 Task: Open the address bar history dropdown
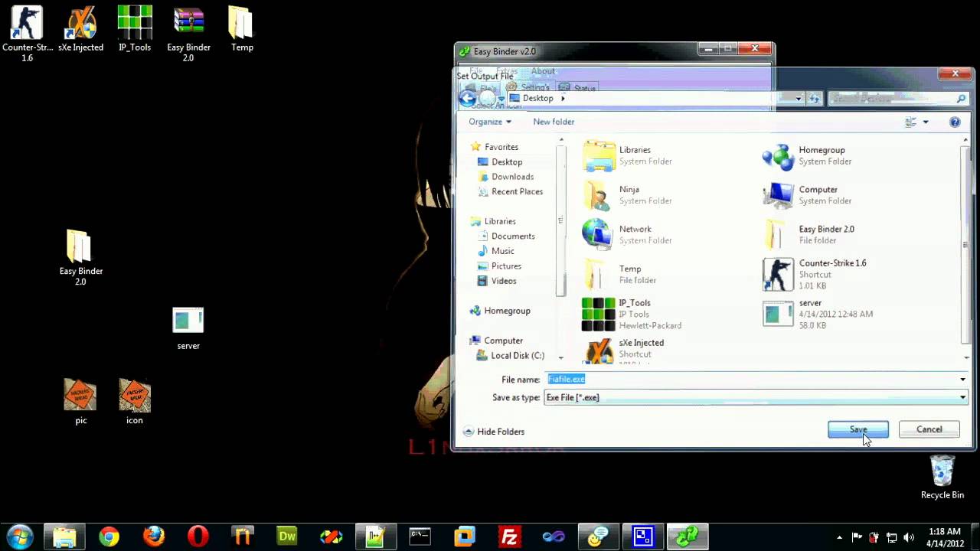(x=798, y=99)
